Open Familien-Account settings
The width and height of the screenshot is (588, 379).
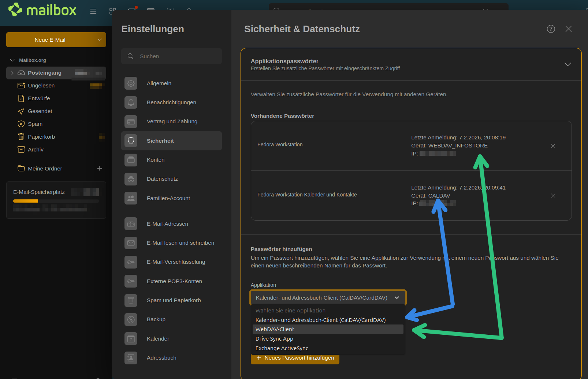[168, 198]
